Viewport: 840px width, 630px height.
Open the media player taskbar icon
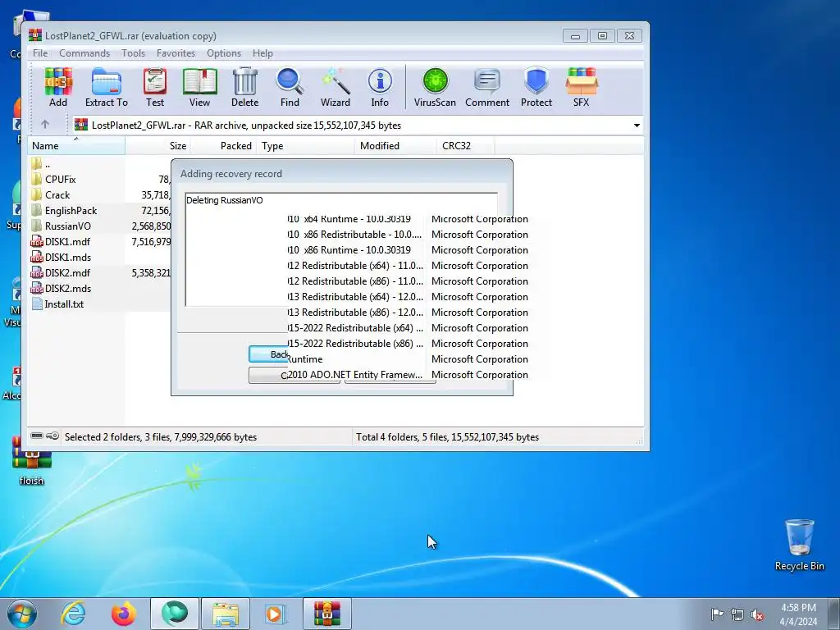tap(276, 614)
